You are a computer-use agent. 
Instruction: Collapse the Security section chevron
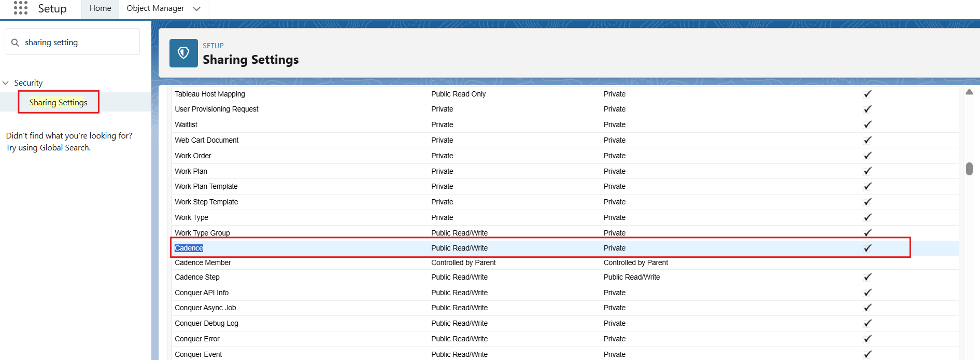click(x=6, y=83)
